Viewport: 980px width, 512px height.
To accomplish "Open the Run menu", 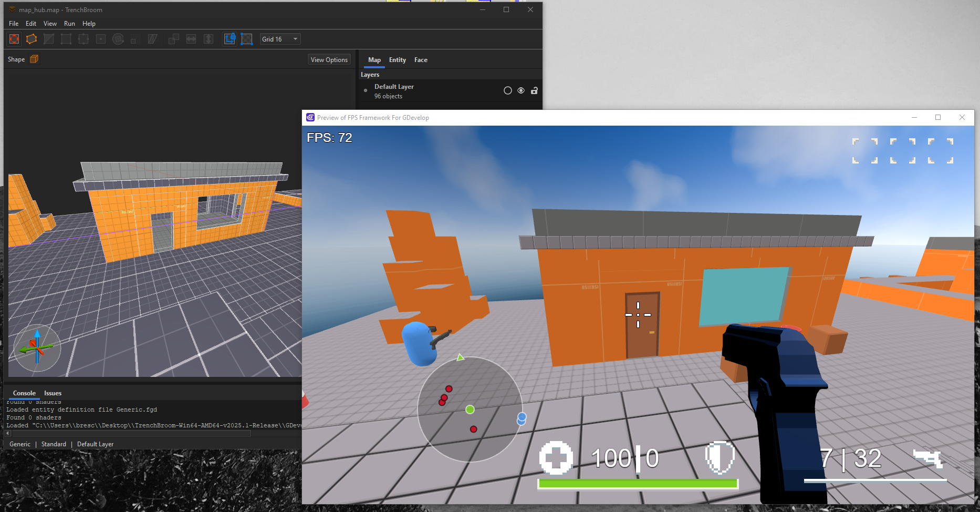I will [69, 24].
